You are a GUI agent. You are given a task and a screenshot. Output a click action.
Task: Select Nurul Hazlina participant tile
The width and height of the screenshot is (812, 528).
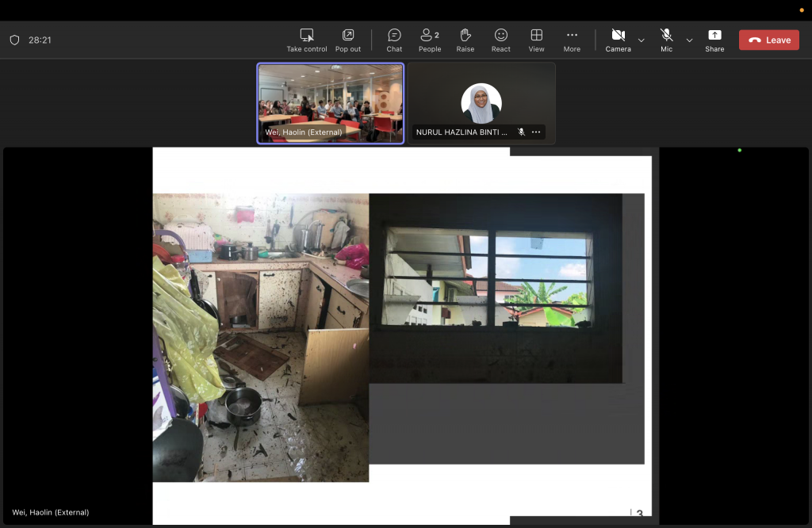(x=481, y=104)
